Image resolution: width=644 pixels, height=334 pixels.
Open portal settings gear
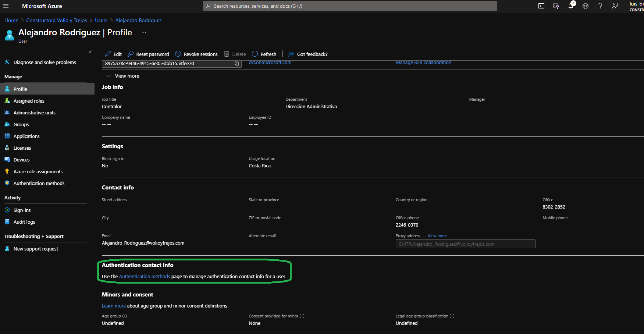coord(586,6)
